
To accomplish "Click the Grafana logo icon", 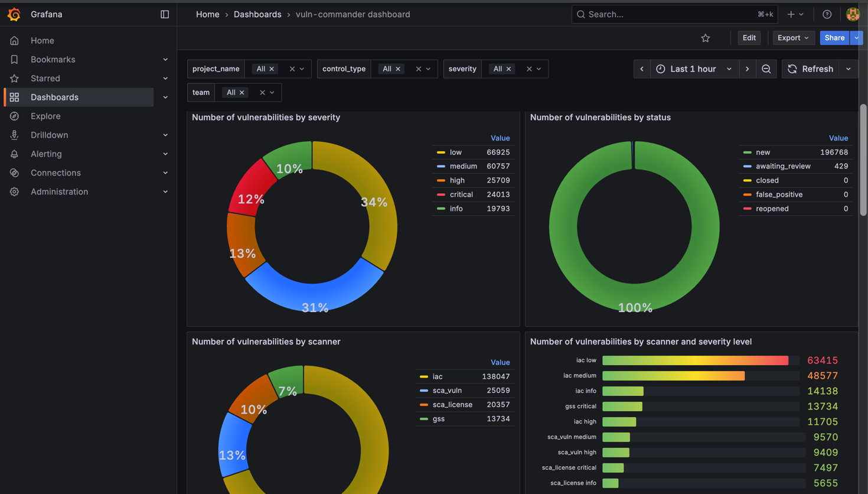I will (14, 14).
